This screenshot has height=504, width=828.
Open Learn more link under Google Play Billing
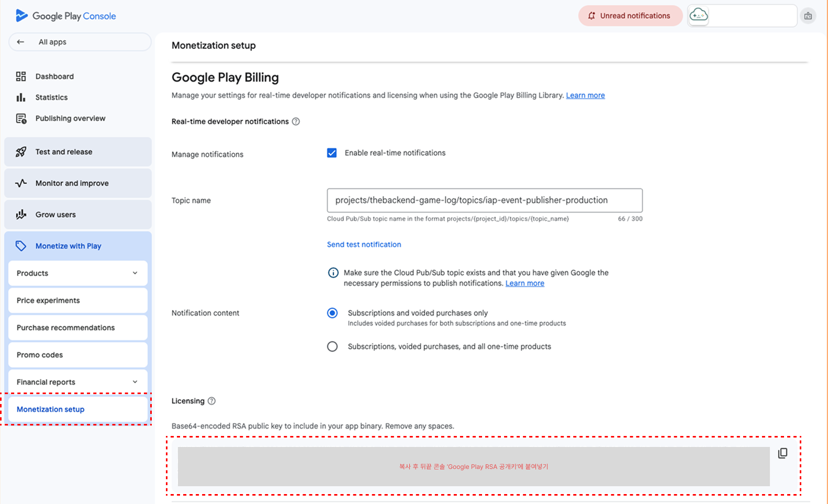click(585, 95)
